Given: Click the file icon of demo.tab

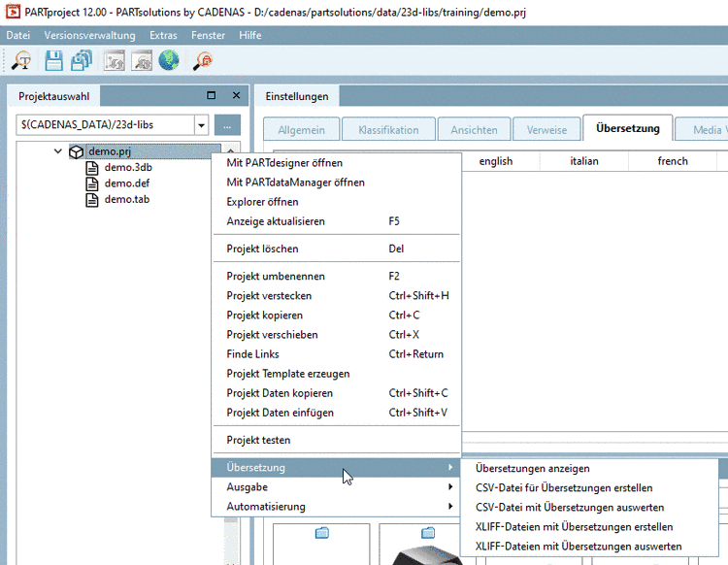Looking at the screenshot, I should coord(92,200).
